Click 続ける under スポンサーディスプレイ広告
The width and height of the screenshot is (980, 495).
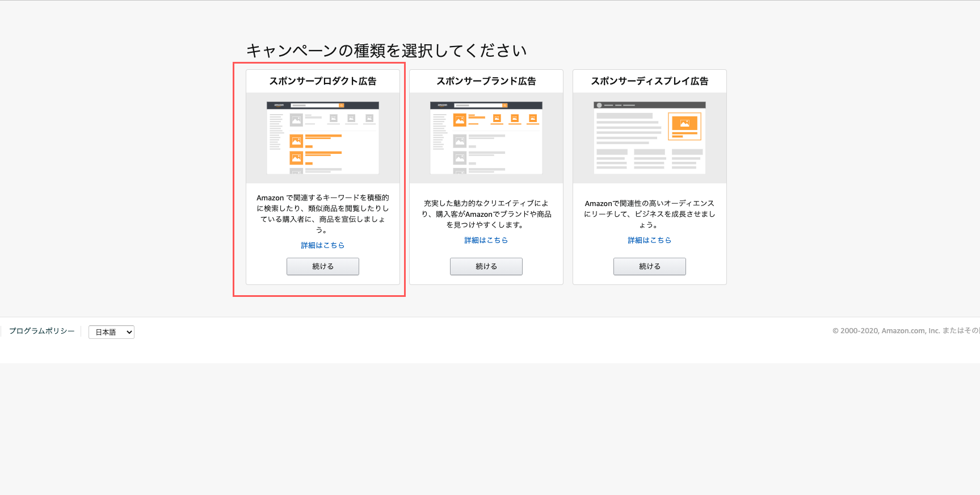coord(650,266)
